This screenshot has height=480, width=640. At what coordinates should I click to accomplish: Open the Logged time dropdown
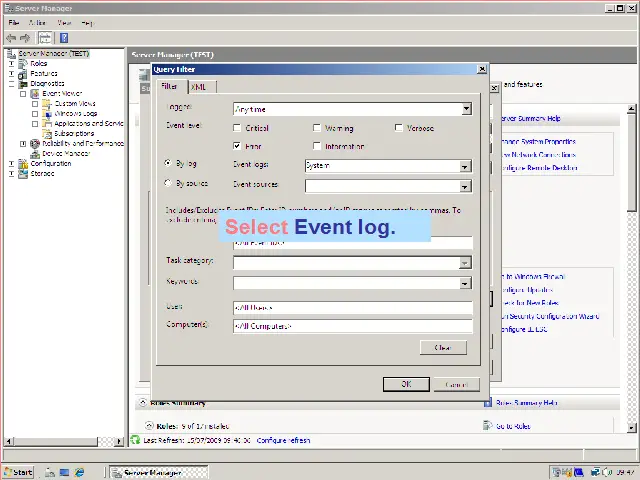coord(466,109)
